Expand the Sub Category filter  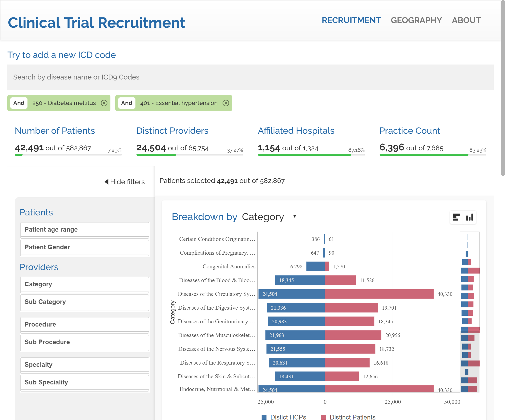(85, 302)
